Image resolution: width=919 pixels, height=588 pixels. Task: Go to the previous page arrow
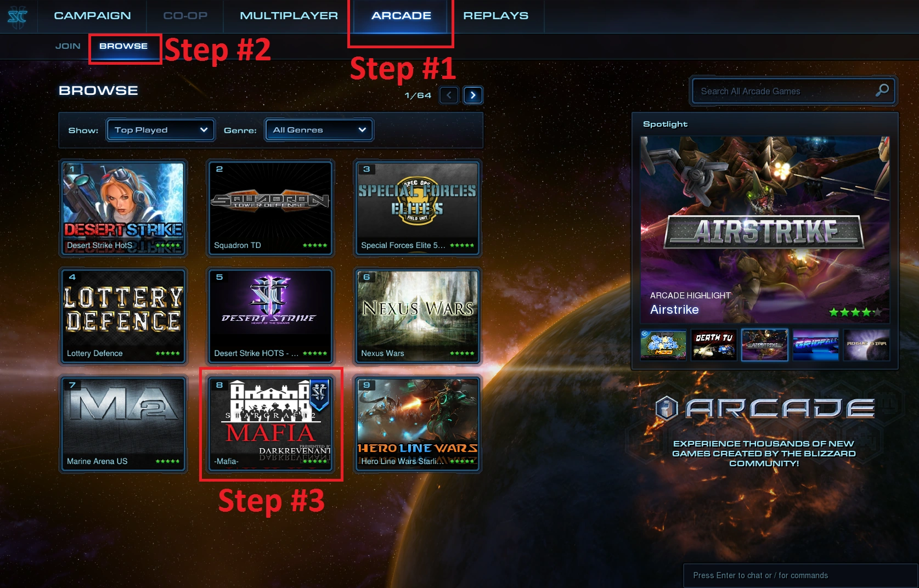449,95
